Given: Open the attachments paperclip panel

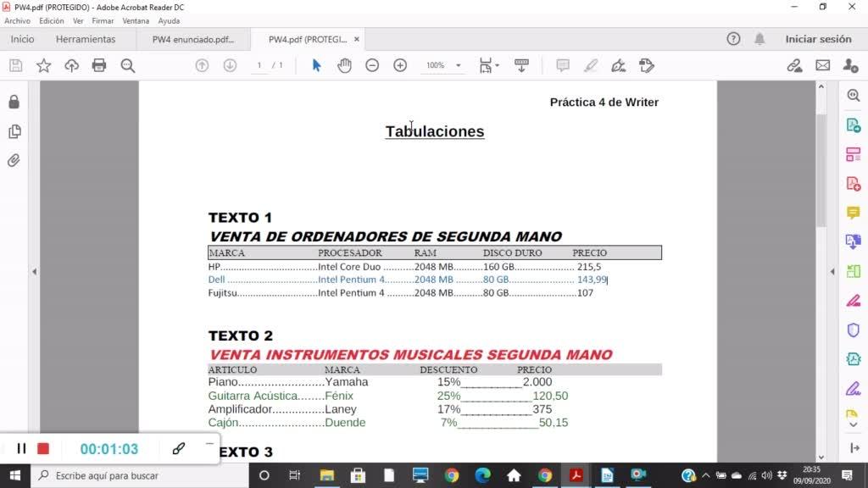Looking at the screenshot, I should click(x=14, y=160).
